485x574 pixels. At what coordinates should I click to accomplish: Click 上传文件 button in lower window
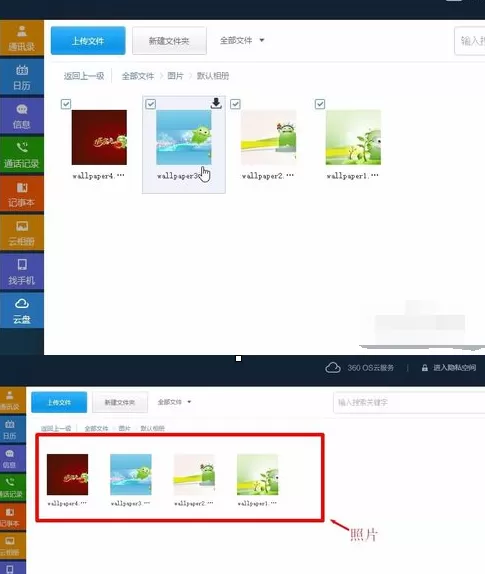(59, 402)
